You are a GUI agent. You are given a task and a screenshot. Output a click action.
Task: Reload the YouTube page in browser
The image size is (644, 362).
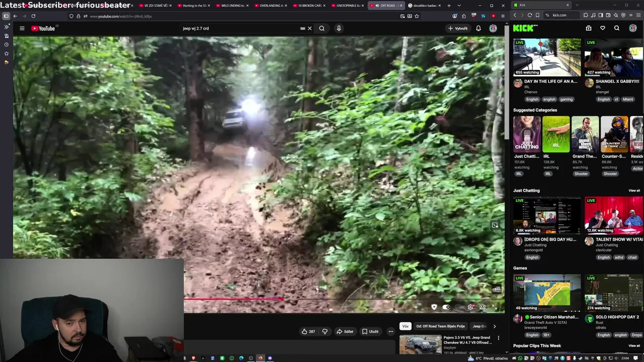tap(33, 16)
